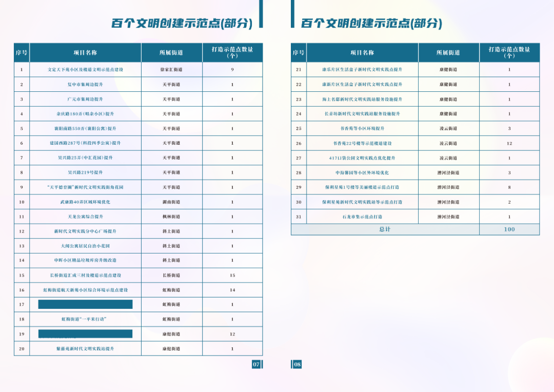The width and height of the screenshot is (554, 392).
Task: Select project 申晖小区精品垃圾库房升级改造
Action: tap(85, 260)
